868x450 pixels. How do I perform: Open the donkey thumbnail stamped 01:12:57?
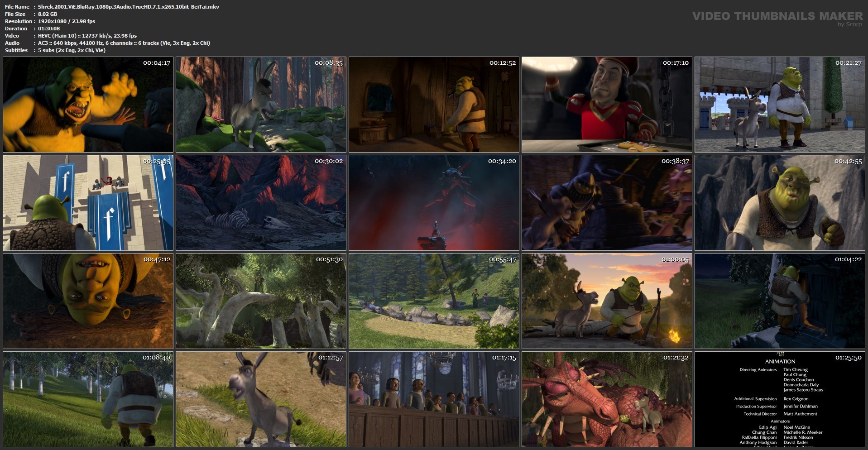point(261,399)
